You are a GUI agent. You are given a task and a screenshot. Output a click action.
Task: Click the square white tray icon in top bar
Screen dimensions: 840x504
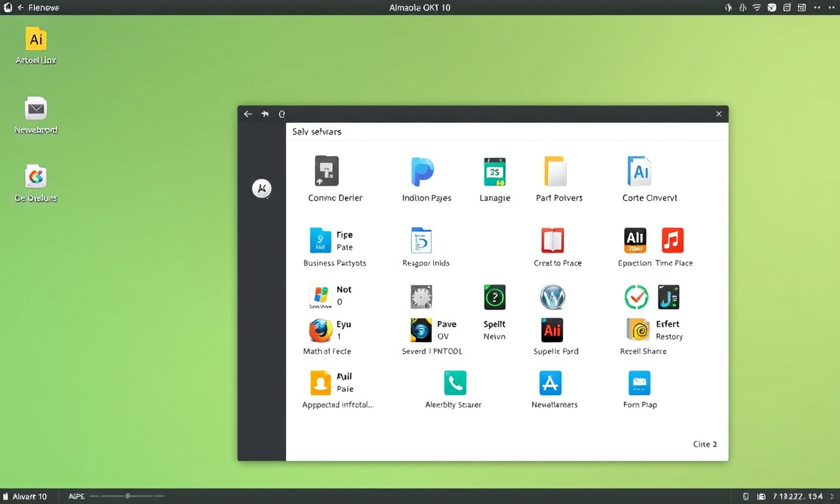(x=772, y=8)
